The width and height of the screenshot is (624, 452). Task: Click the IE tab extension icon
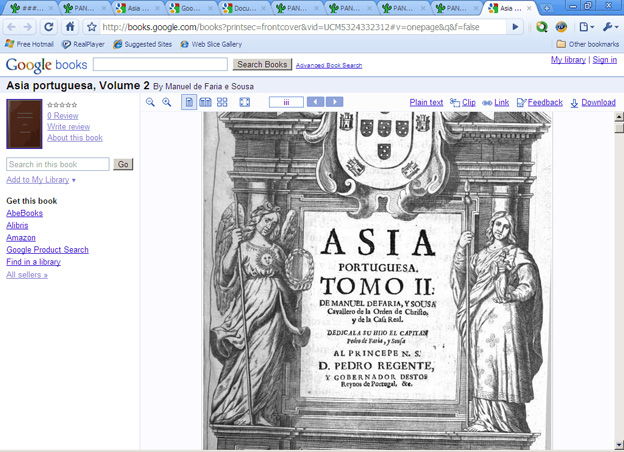(561, 27)
